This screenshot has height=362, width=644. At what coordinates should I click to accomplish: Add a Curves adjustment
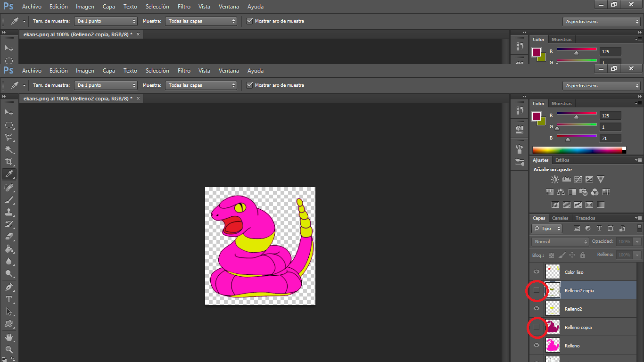click(578, 180)
